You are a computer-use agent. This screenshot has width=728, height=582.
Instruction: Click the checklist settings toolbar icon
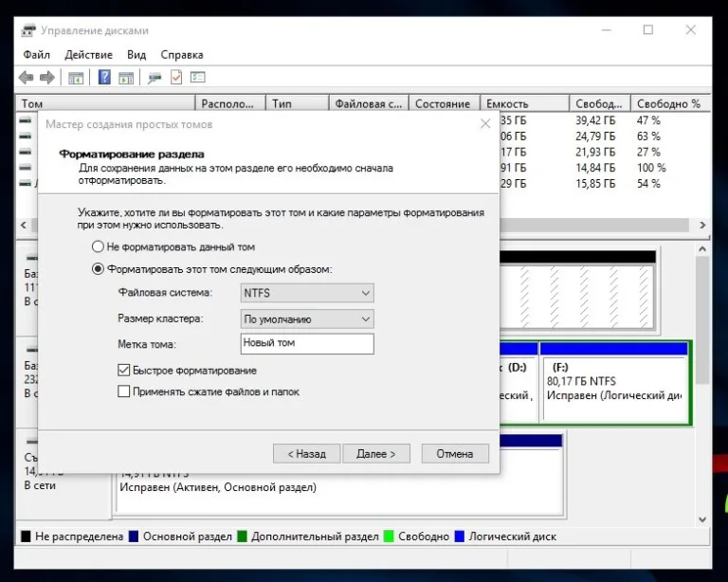coord(198,77)
